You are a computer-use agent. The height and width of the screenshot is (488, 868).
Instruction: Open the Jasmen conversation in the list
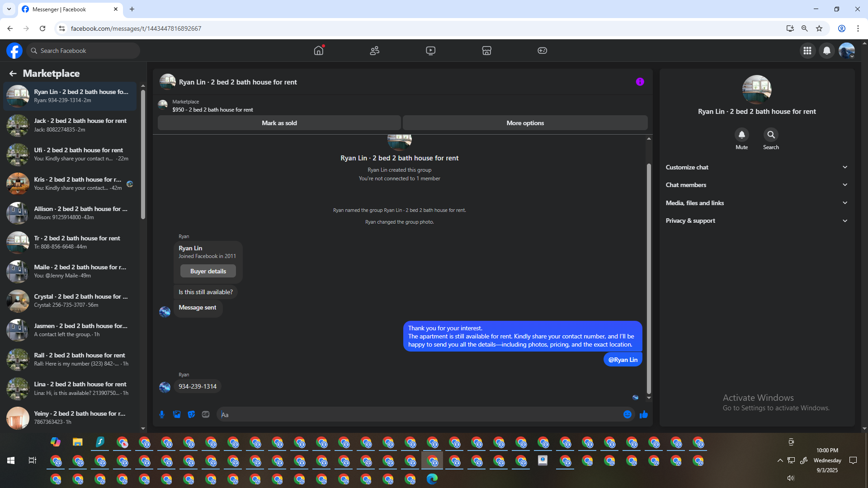tap(70, 330)
